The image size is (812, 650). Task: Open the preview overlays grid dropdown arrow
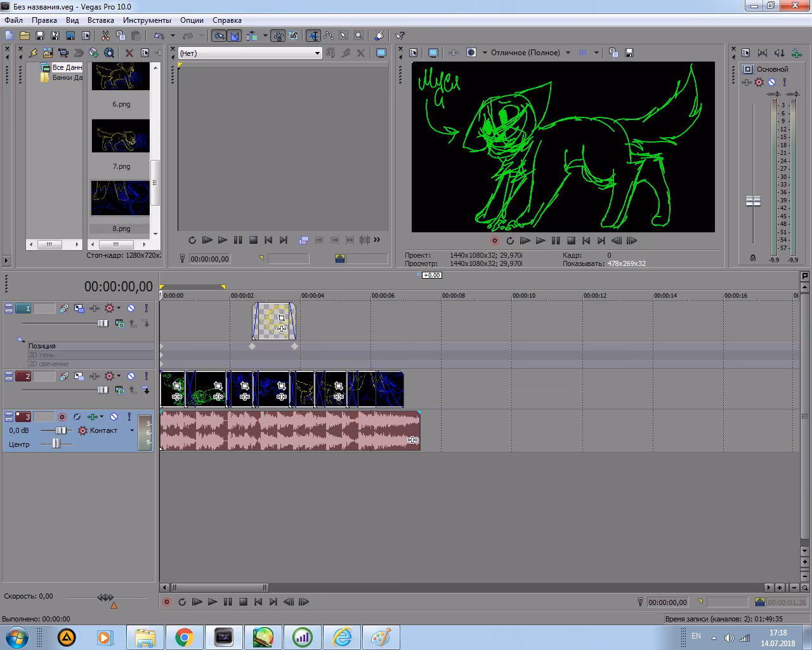pos(596,53)
